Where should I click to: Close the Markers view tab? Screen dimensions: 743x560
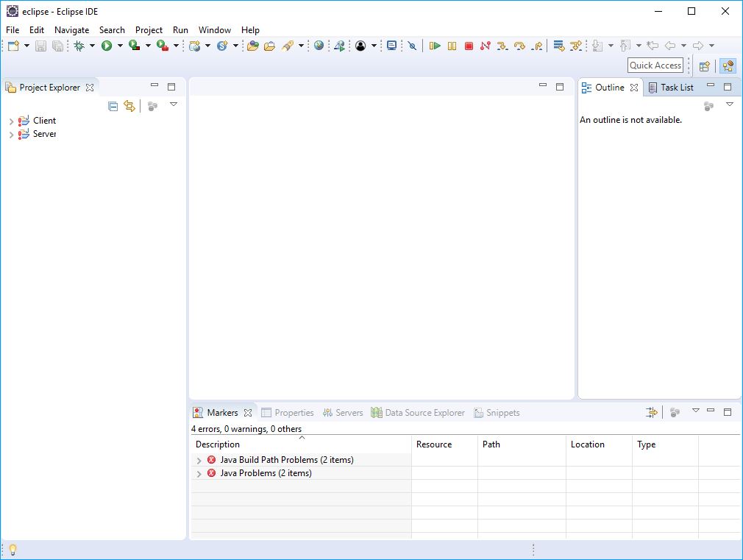248,413
